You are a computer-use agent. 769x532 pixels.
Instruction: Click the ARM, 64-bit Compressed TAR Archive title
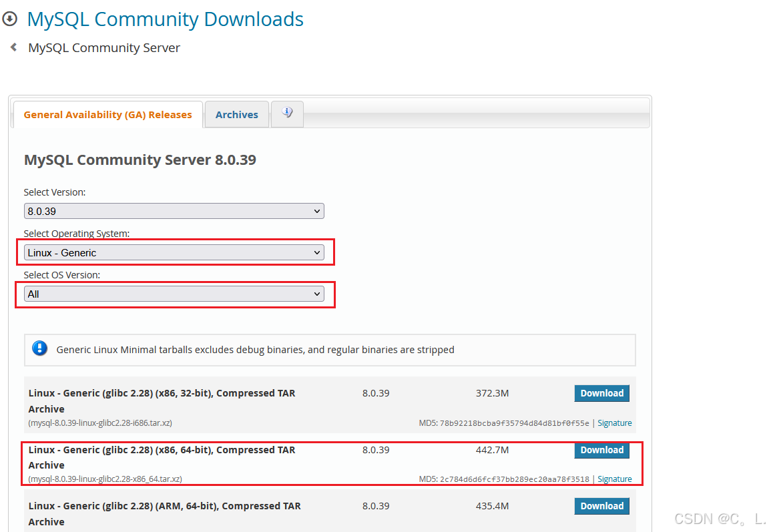click(164, 514)
